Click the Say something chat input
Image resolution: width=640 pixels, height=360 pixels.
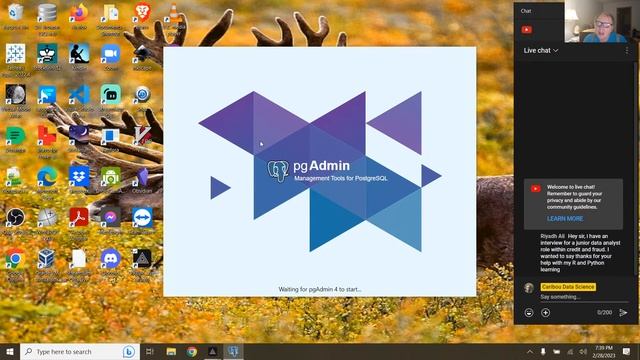584,297
